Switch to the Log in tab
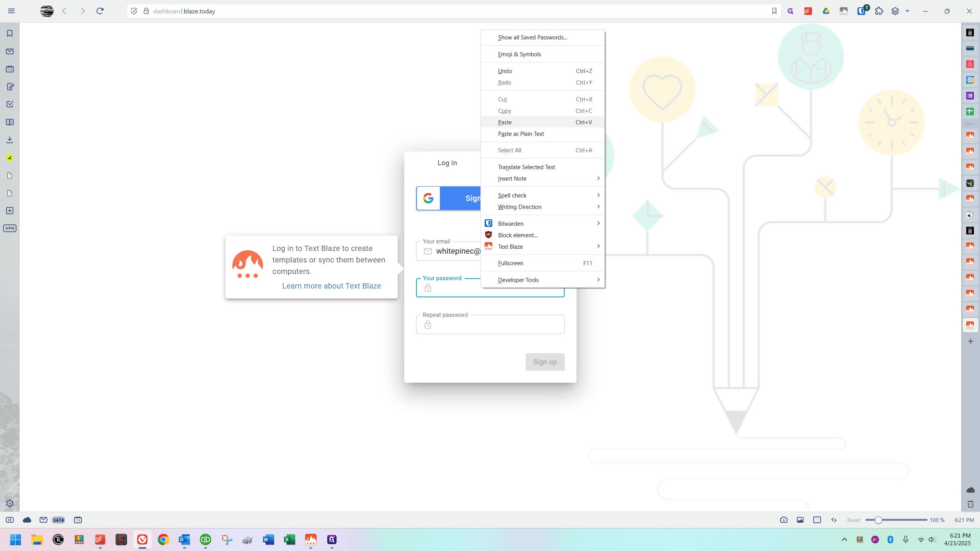 click(x=447, y=163)
